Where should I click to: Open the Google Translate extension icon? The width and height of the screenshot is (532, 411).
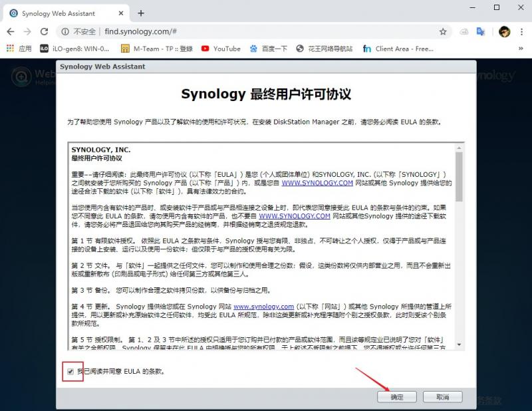point(481,31)
